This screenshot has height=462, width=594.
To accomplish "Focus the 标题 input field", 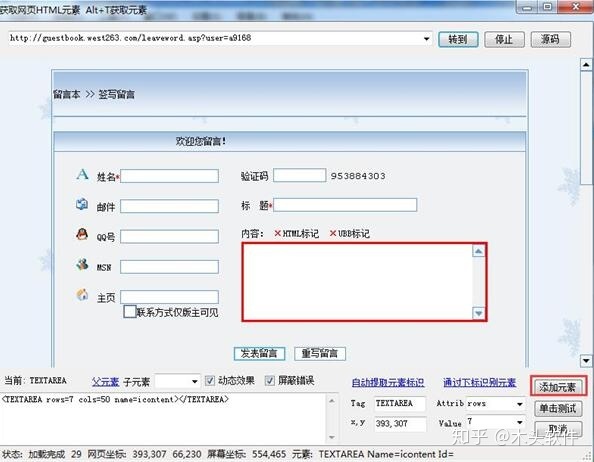I will point(345,205).
